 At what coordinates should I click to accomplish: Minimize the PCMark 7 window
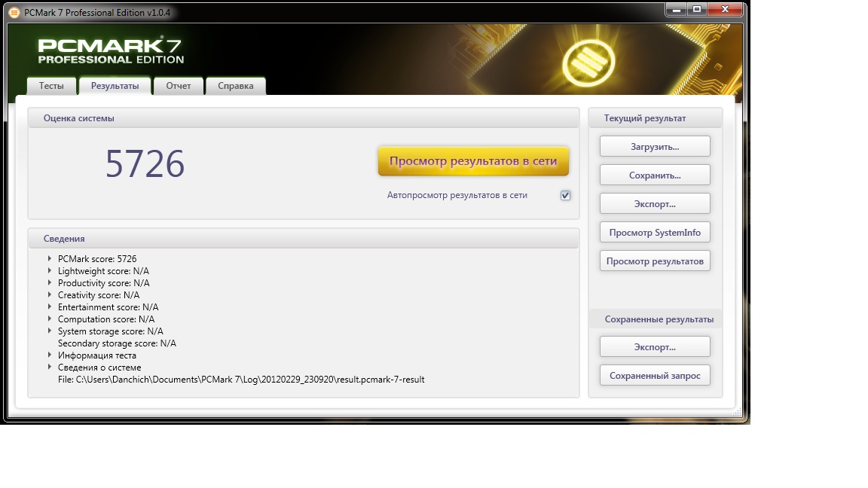point(677,9)
